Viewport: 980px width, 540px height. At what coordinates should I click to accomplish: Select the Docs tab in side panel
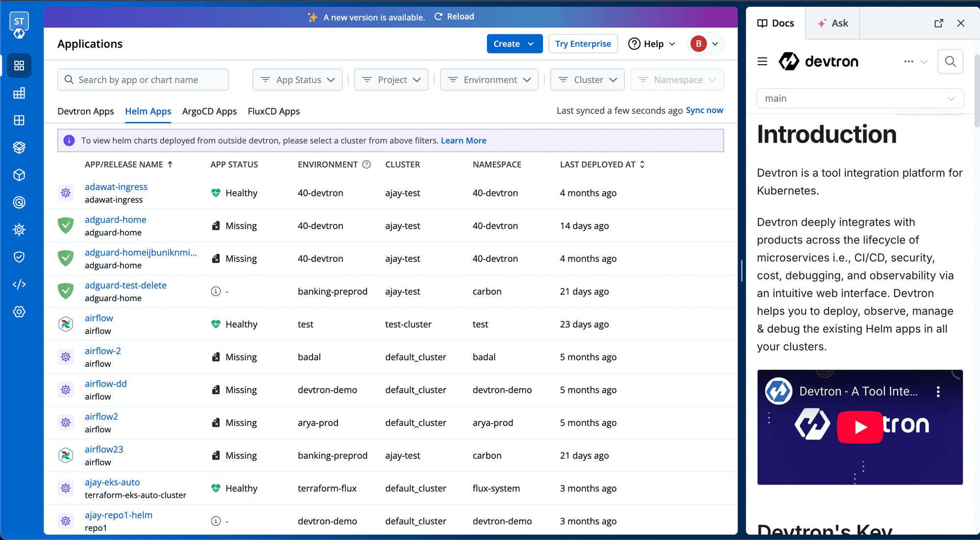click(776, 23)
